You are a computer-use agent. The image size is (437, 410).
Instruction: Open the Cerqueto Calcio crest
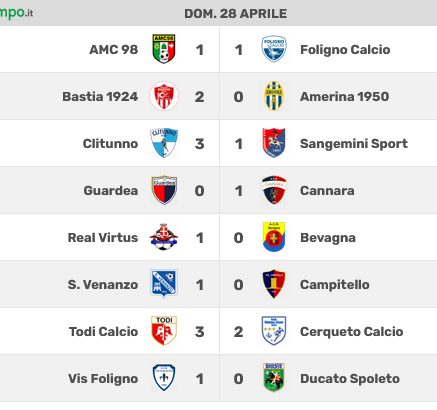274,331
